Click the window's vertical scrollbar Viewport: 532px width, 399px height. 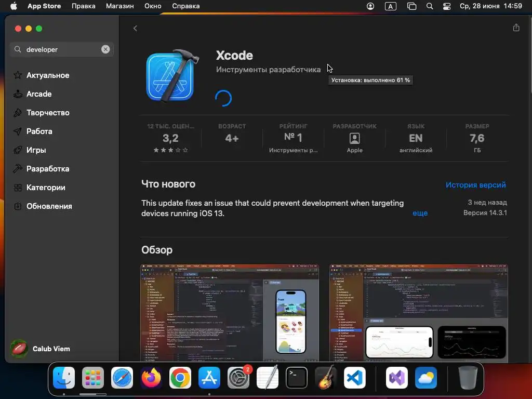tap(530, 54)
